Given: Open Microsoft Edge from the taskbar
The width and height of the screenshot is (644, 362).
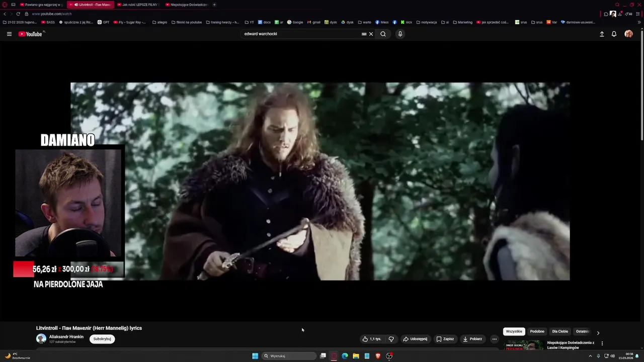Looking at the screenshot, I should coord(345,356).
